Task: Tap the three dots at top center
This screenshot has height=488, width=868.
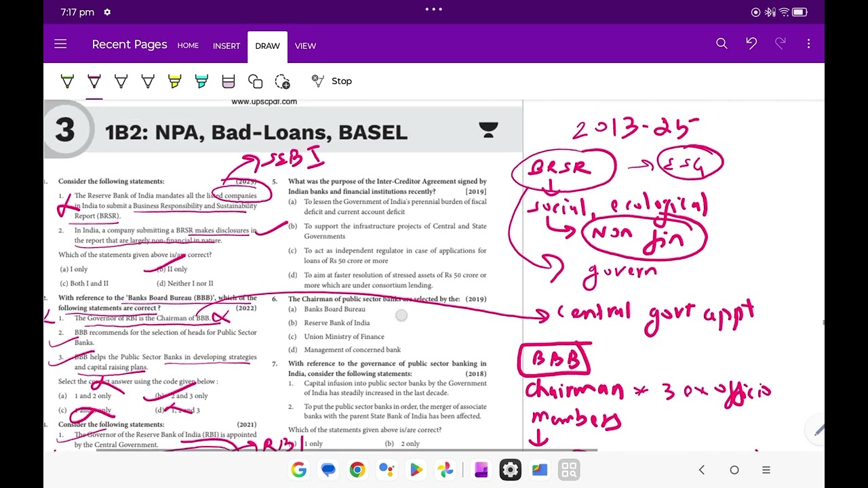Action: click(434, 9)
